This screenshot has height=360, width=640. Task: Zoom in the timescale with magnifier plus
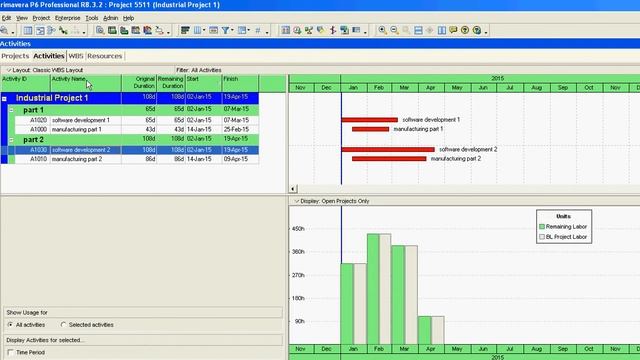coord(382,30)
